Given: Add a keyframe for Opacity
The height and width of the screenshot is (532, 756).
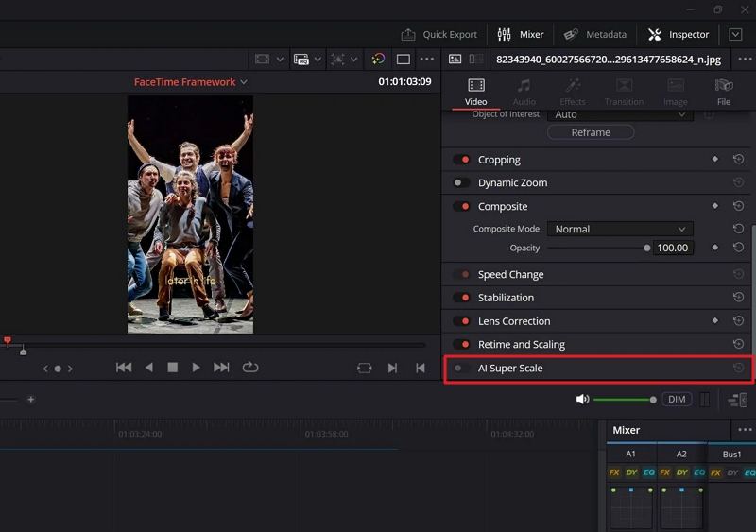Looking at the screenshot, I should click(x=715, y=248).
